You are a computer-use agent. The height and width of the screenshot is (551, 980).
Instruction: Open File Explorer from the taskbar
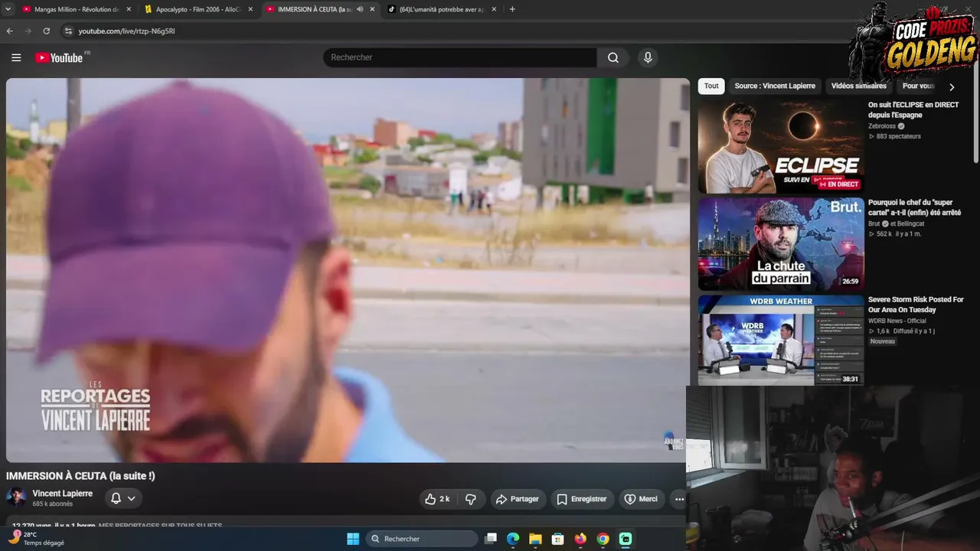tap(535, 539)
